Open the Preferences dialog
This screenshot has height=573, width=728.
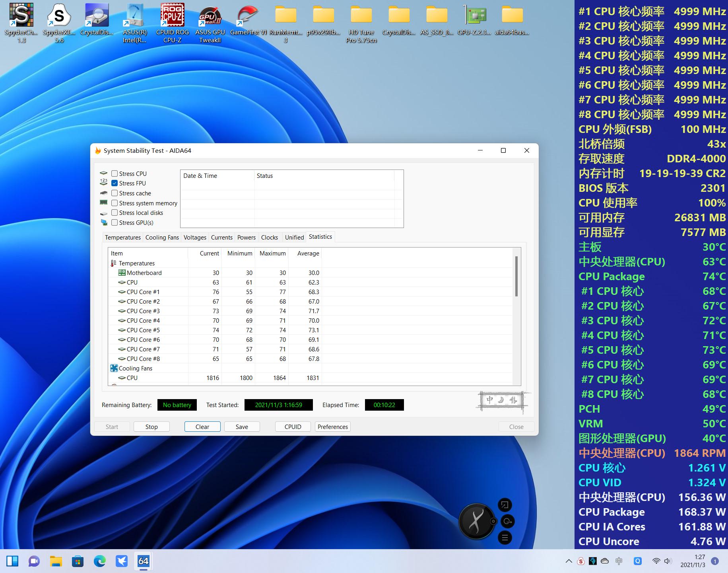332,427
